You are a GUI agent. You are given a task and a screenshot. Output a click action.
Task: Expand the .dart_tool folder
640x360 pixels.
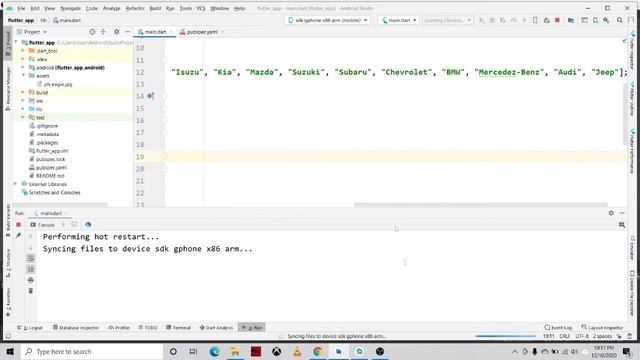pyautogui.click(x=23, y=51)
